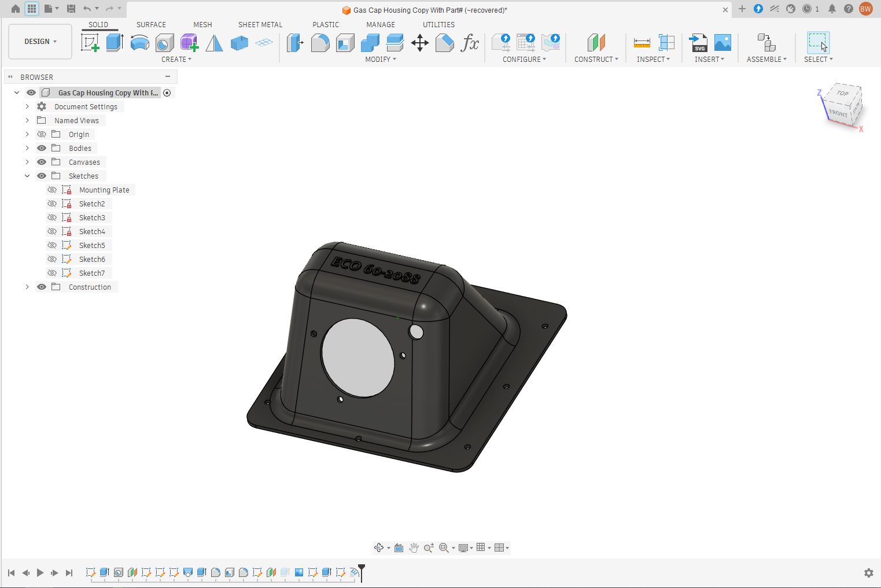
Task: Open the SHEET METAL tab
Action: click(x=260, y=24)
